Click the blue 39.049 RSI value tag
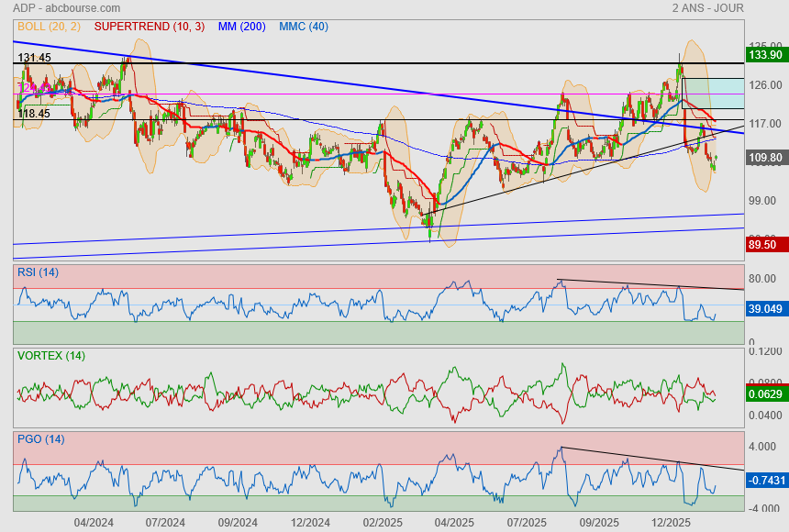Image resolution: width=789 pixels, height=532 pixels. [x=763, y=309]
